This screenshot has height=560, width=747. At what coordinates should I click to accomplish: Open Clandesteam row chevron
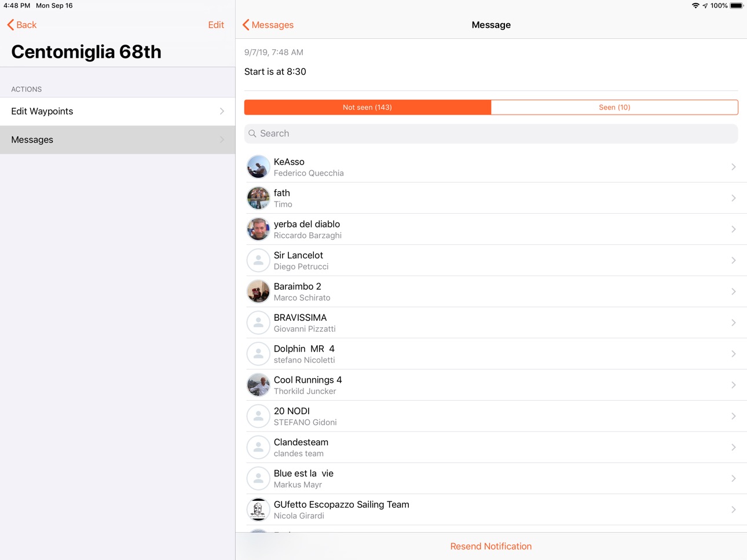pyautogui.click(x=734, y=448)
